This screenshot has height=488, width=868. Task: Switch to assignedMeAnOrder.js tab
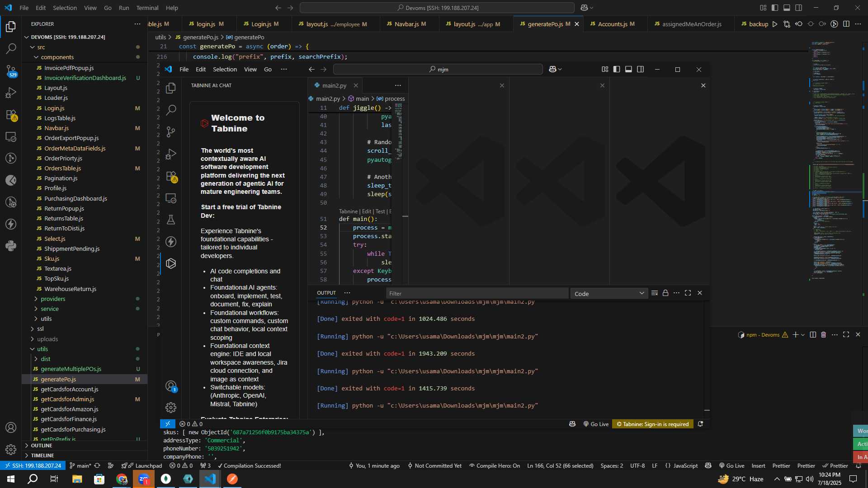(691, 24)
